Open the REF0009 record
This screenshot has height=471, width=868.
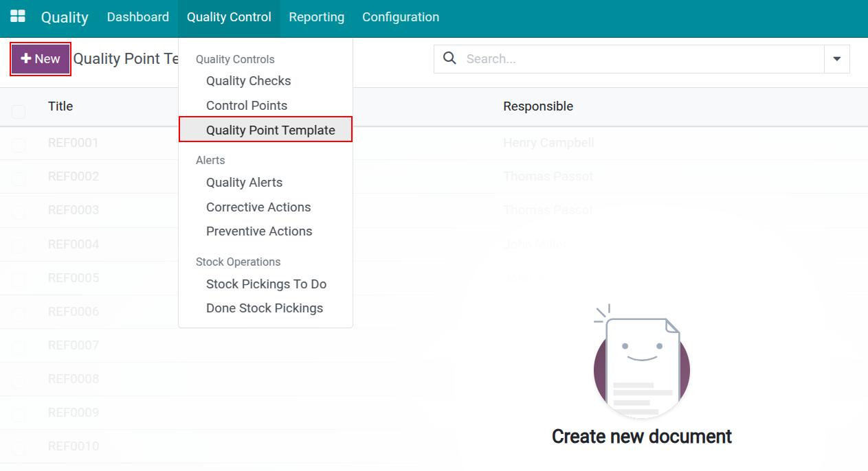pos(74,413)
